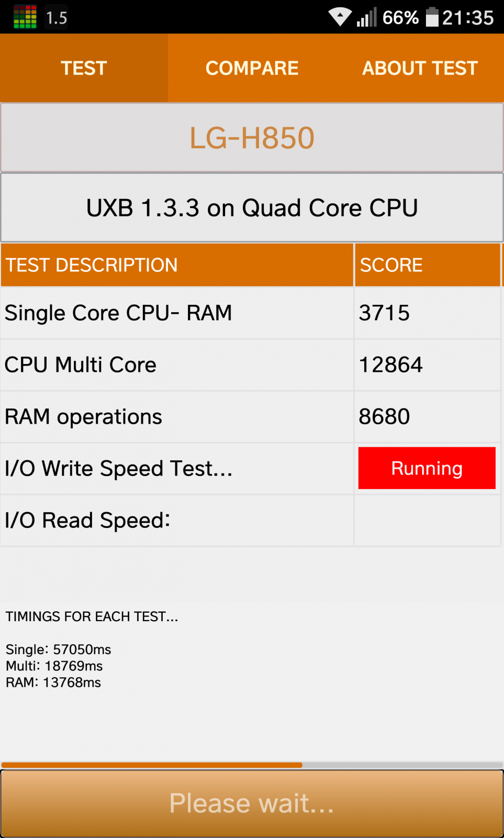Image resolution: width=504 pixels, height=838 pixels.
Task: Tap the LG-H850 device name banner
Action: 252,138
